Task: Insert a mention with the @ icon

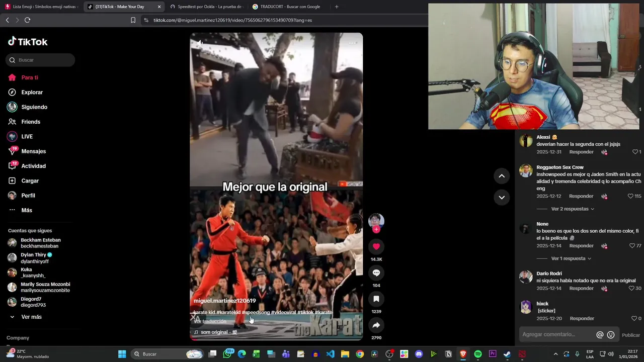Action: 600,335
